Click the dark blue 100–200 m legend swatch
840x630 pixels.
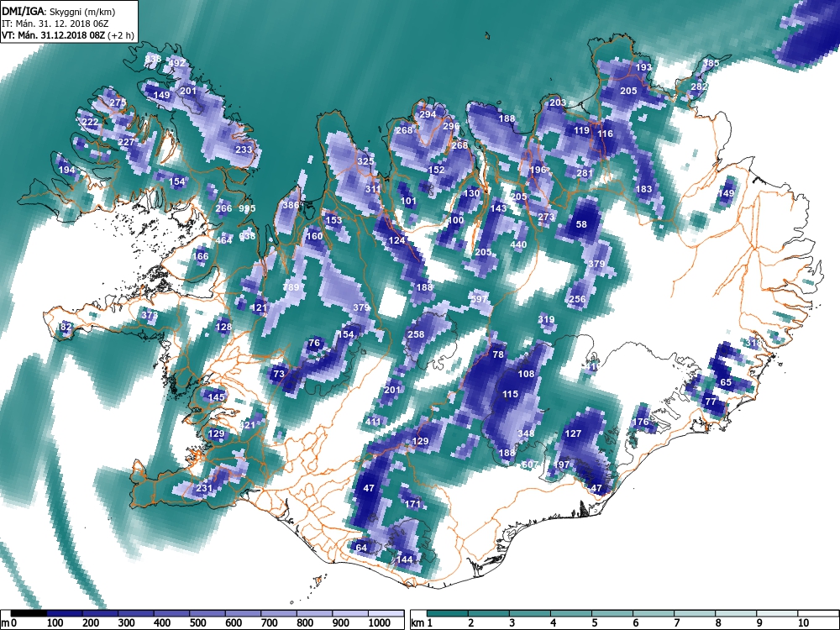tap(64, 613)
